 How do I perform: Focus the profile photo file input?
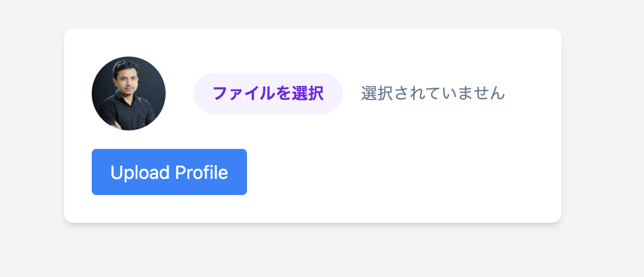point(268,93)
